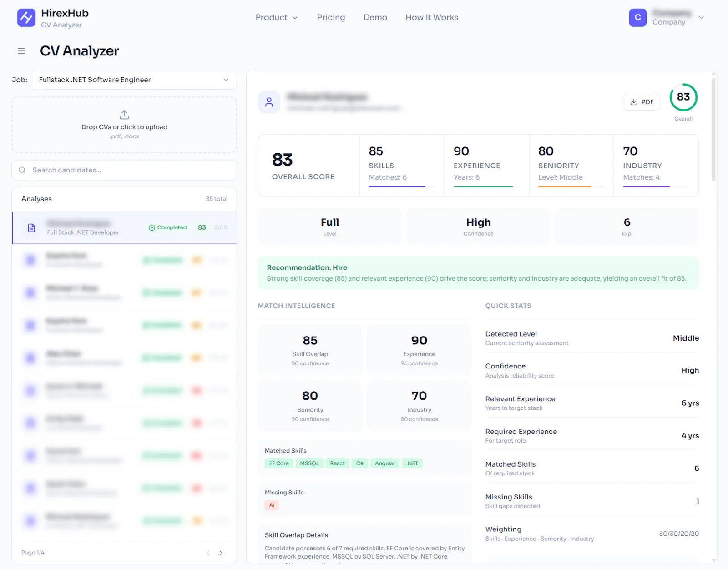This screenshot has height=569, width=728.
Task: Click the 35 total analyses count
Action: tap(217, 199)
